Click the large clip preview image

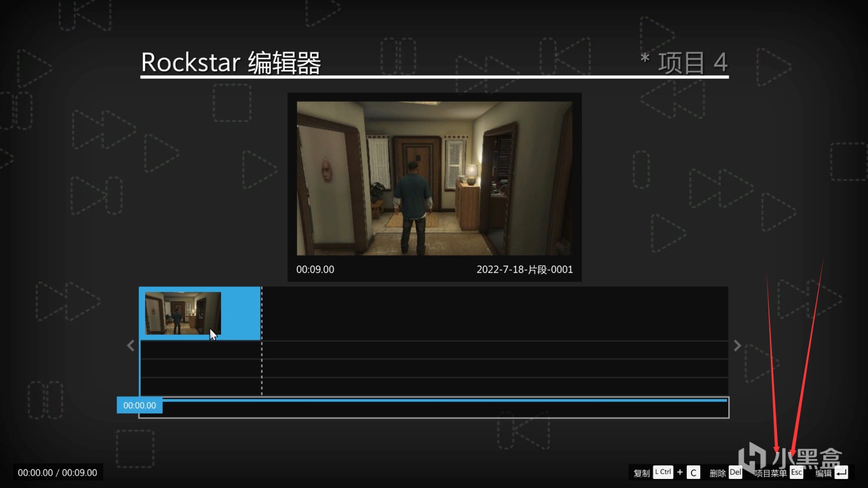tap(435, 178)
